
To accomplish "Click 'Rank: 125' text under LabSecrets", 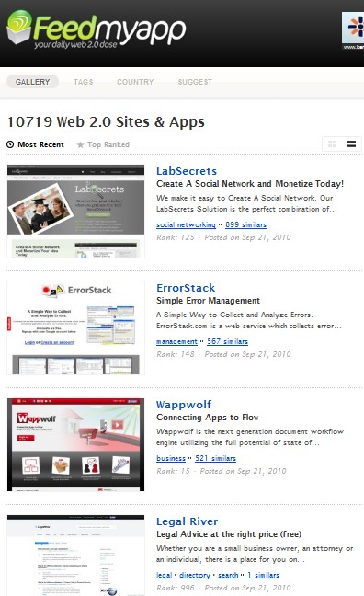I will 176,237.
